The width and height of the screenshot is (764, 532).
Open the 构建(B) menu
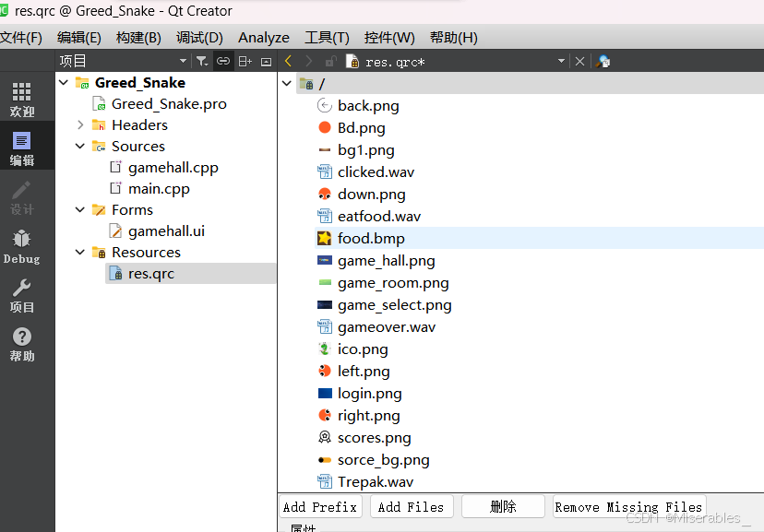pyautogui.click(x=138, y=38)
